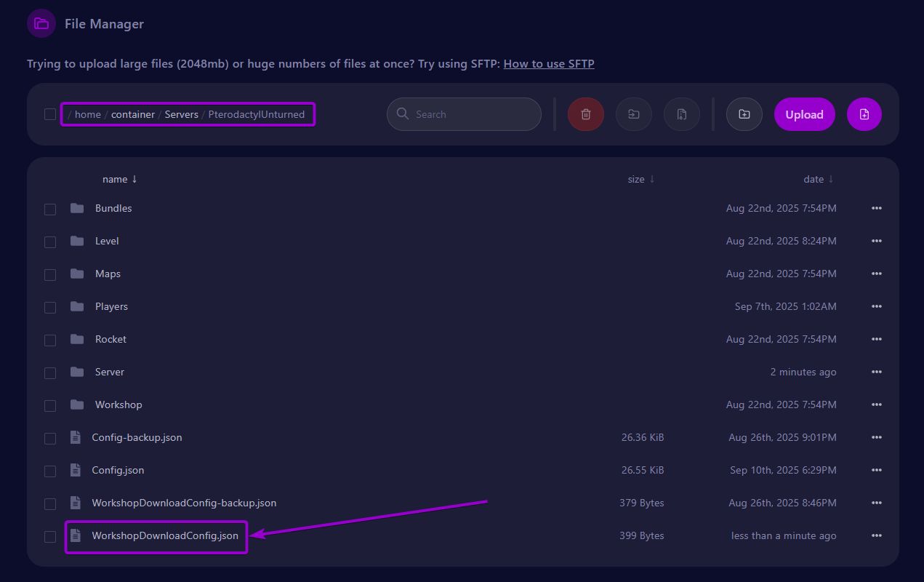The width and height of the screenshot is (924, 582).
Task: Sort the list by size column
Action: 641,179
